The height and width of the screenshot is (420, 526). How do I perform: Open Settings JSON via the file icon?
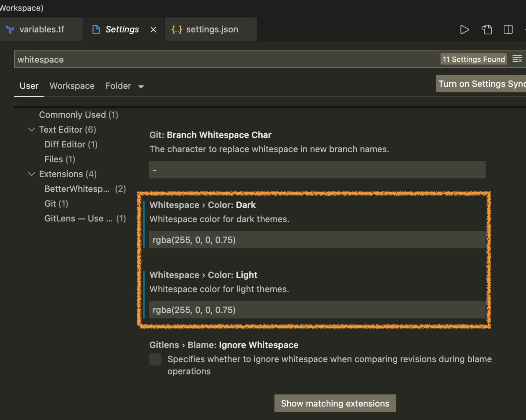tap(487, 29)
